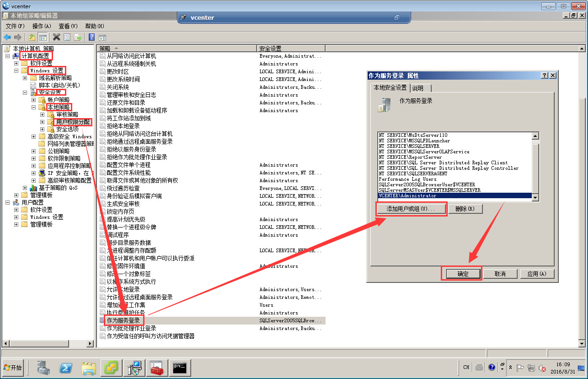
Task: Click dialog account list scrollbar up arrow
Action: [x=535, y=136]
